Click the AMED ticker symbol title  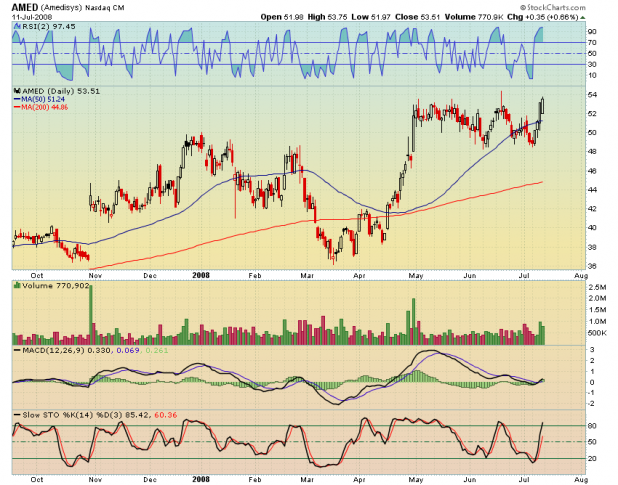(x=25, y=7)
